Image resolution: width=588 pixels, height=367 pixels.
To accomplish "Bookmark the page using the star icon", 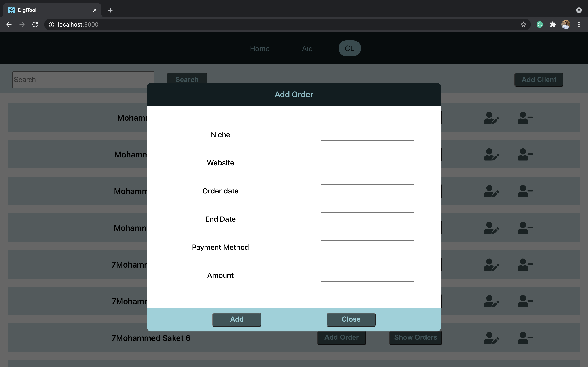I will 523,24.
